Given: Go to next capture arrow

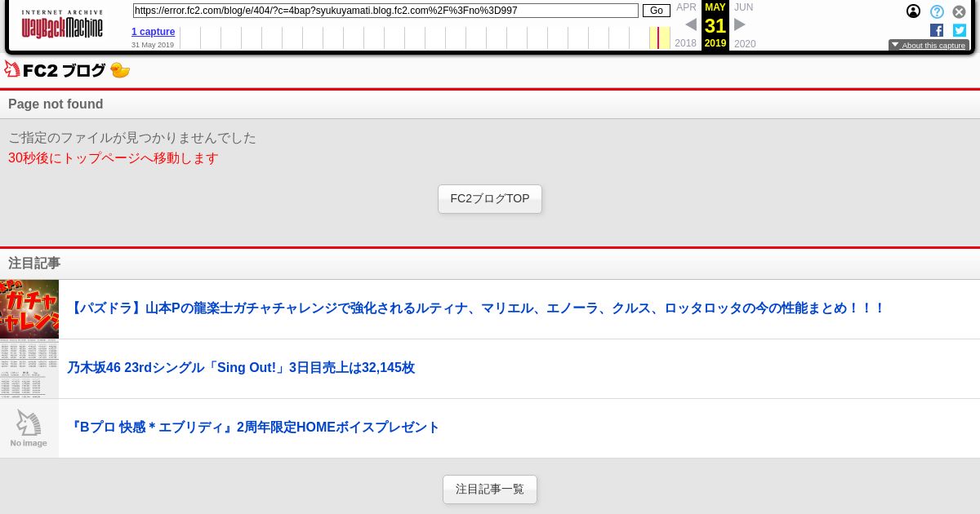Looking at the screenshot, I should (x=740, y=24).
